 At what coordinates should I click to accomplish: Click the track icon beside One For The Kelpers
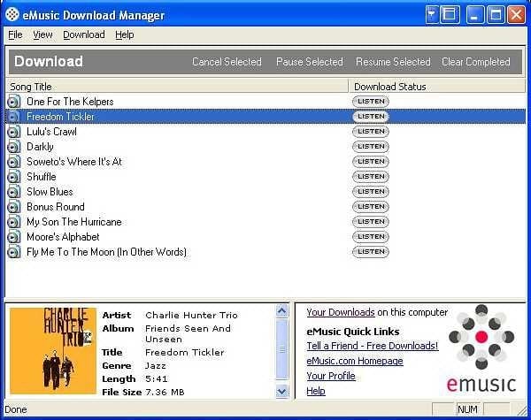click(13, 102)
